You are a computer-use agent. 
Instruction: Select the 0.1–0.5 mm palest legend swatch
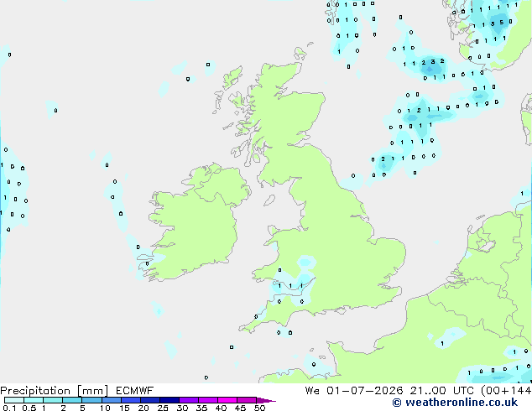(x=14, y=400)
